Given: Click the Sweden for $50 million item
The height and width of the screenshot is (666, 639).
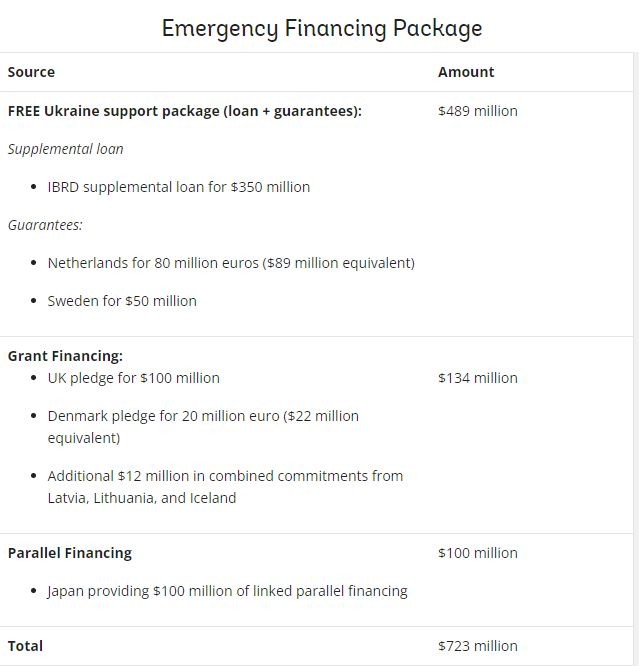Looking at the screenshot, I should click(121, 301).
